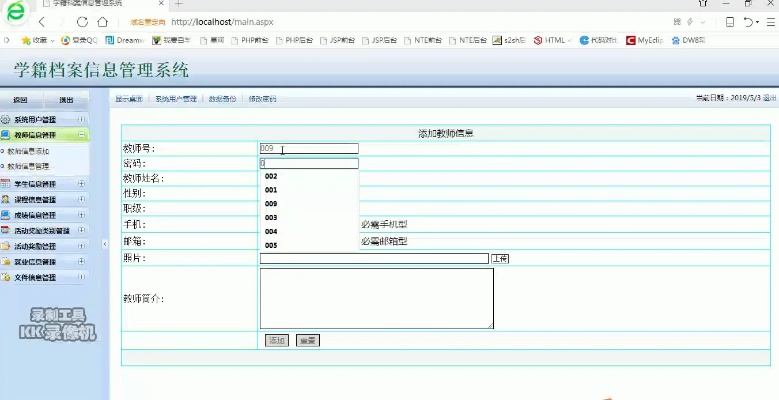Click the browser back arrow
The width and height of the screenshot is (779, 400).
click(41, 21)
